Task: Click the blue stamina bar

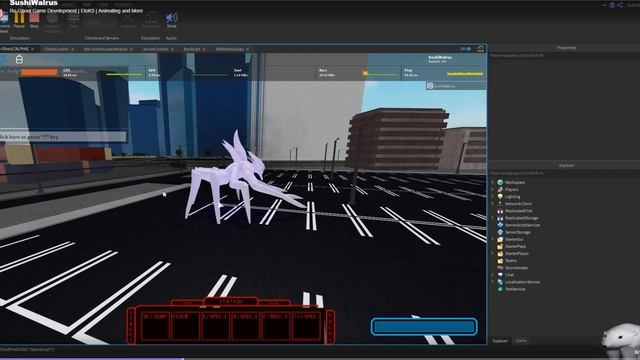Action: (x=424, y=327)
